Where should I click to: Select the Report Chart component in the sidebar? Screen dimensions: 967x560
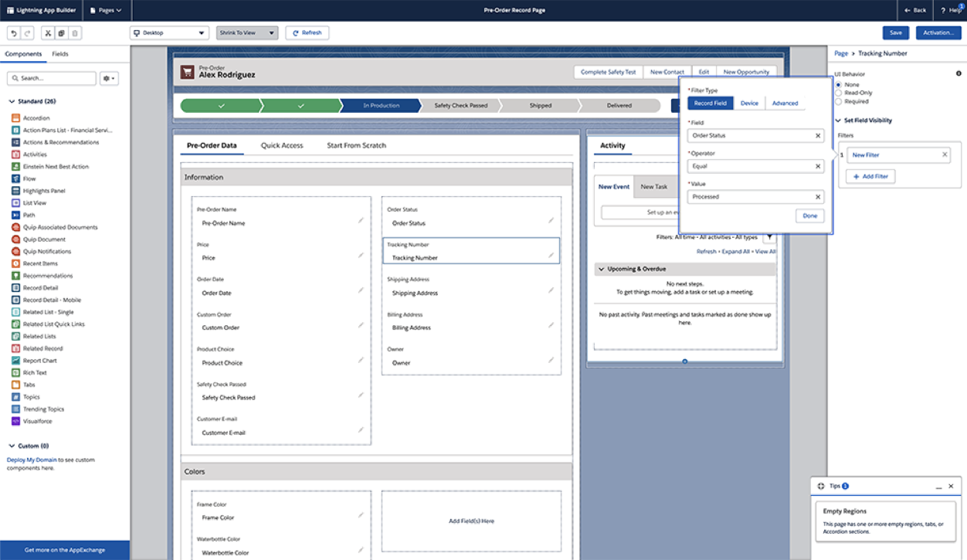39,360
